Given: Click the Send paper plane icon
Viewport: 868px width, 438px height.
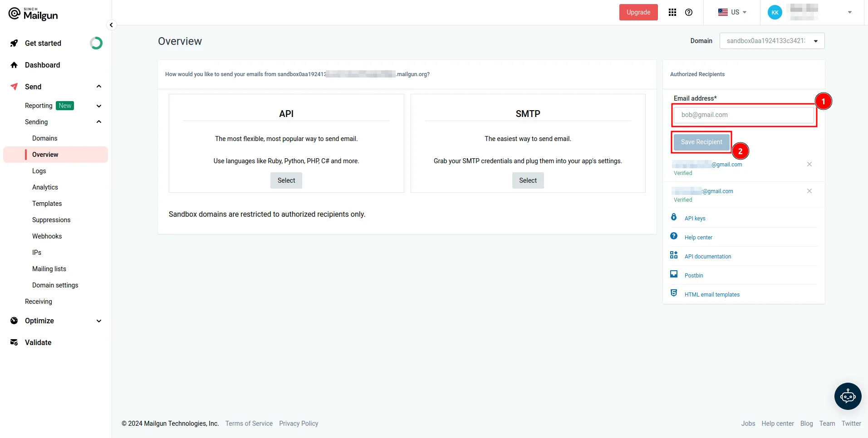Looking at the screenshot, I should [14, 87].
